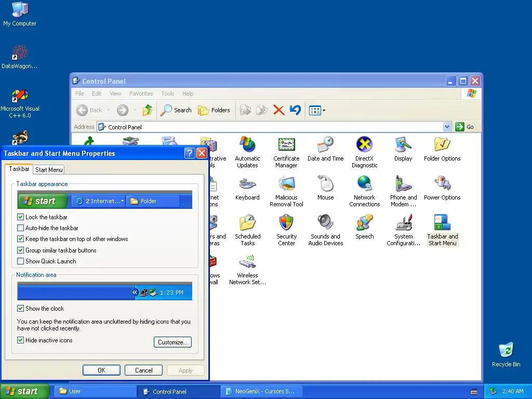Toggle the Folders toolbar button

[x=214, y=110]
